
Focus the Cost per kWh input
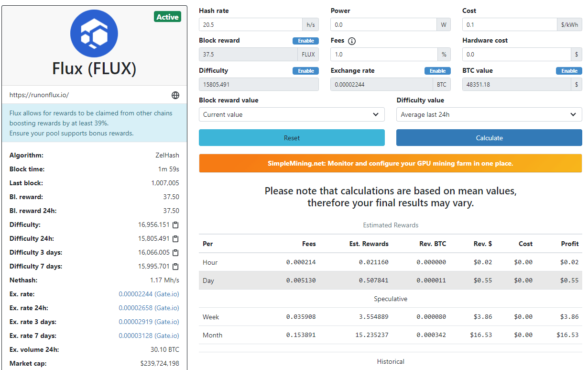510,24
